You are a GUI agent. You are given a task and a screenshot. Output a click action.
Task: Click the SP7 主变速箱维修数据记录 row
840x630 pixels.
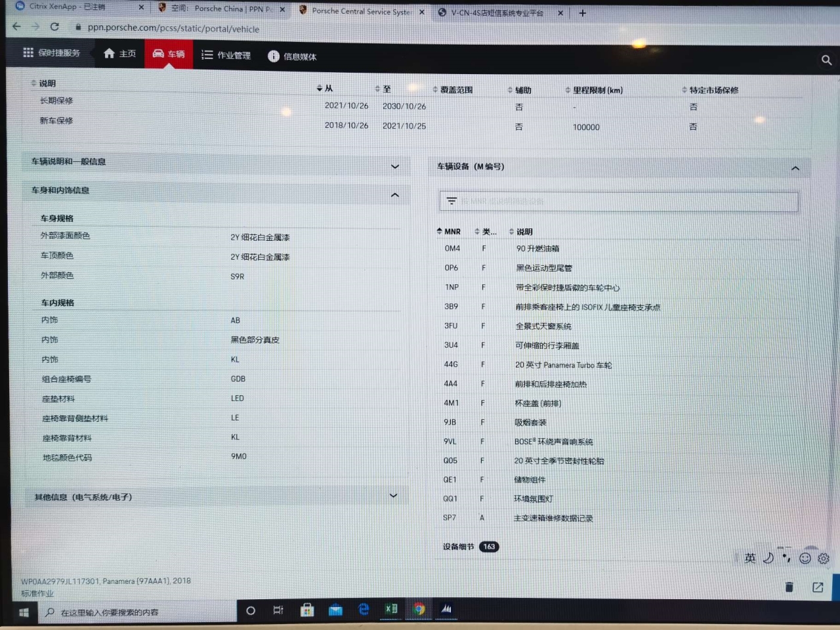(x=617, y=518)
